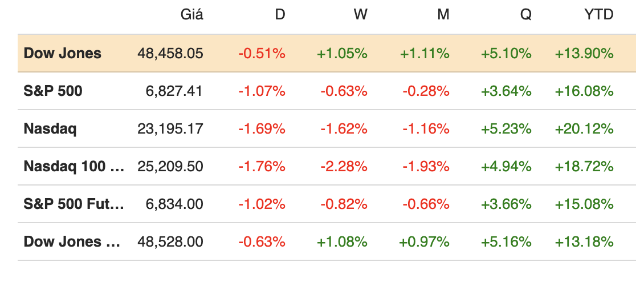Sort by monthly change column M

(x=443, y=15)
